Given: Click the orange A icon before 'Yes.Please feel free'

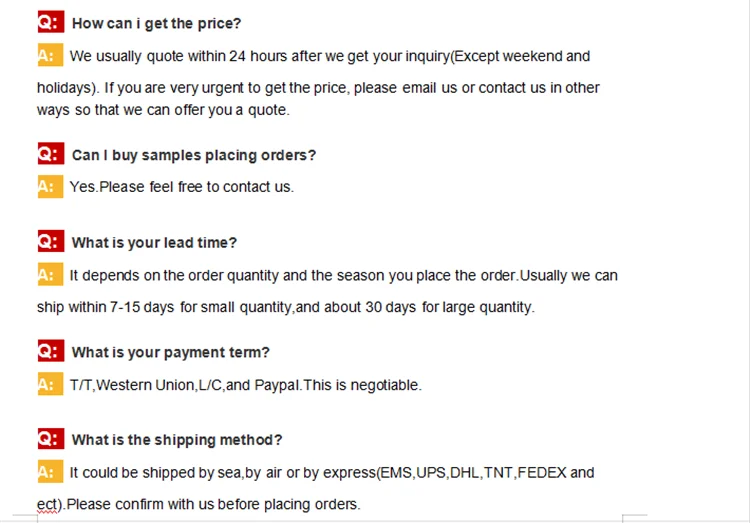Looking at the screenshot, I should (x=49, y=186).
